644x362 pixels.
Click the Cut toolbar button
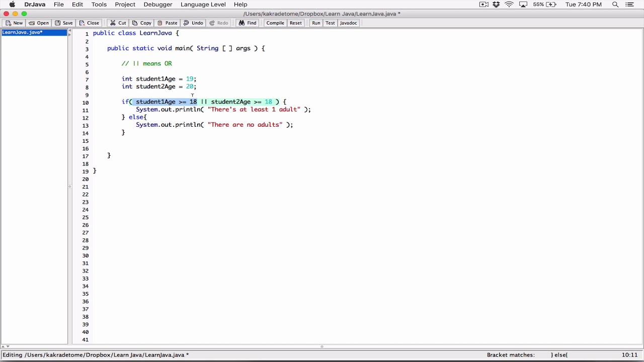pyautogui.click(x=118, y=23)
